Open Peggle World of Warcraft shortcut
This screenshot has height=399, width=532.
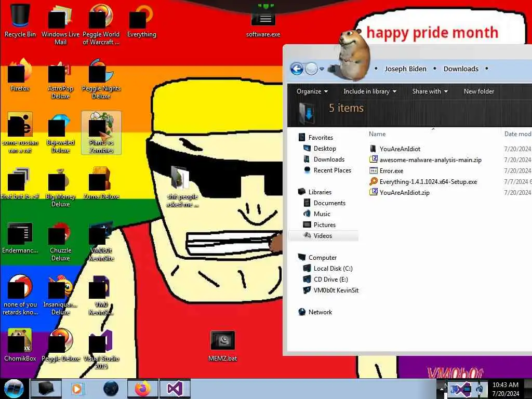(x=101, y=24)
